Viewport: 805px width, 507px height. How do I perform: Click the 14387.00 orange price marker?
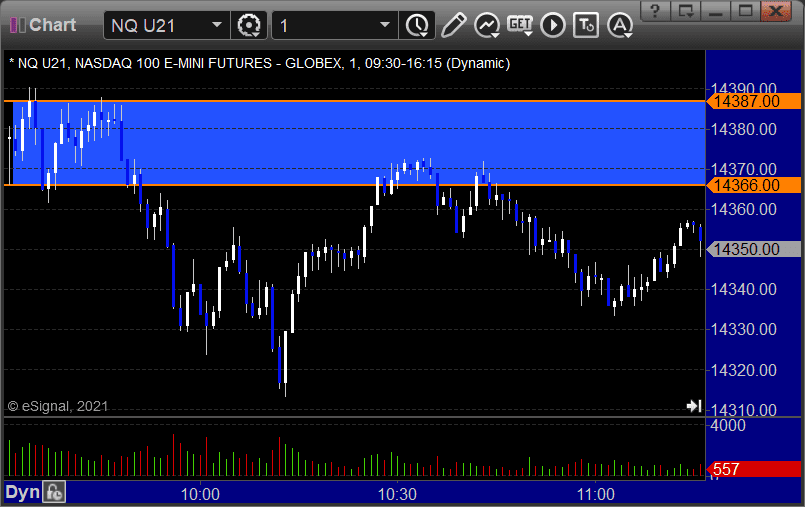(x=753, y=102)
